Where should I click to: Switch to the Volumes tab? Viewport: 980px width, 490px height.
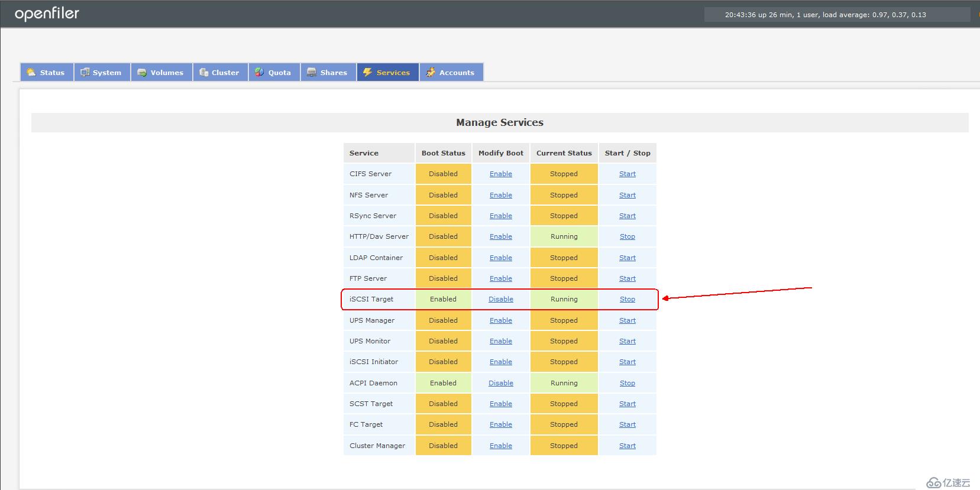[161, 72]
